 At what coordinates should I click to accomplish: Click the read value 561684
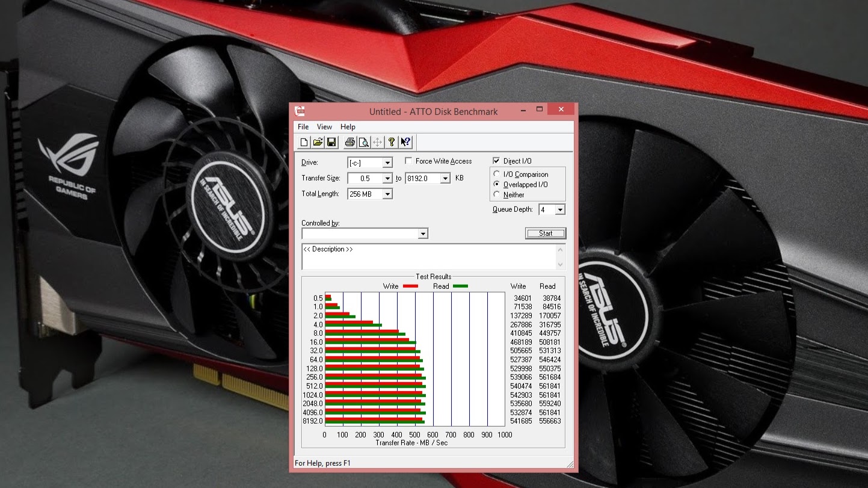click(550, 377)
